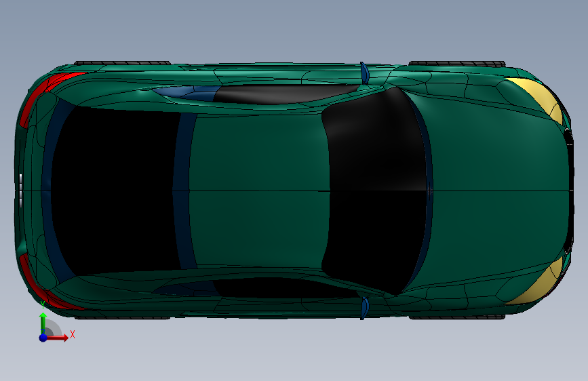Select the yellow headlight nearest the top edge
The height and width of the screenshot is (381, 588).
pyautogui.click(x=540, y=98)
